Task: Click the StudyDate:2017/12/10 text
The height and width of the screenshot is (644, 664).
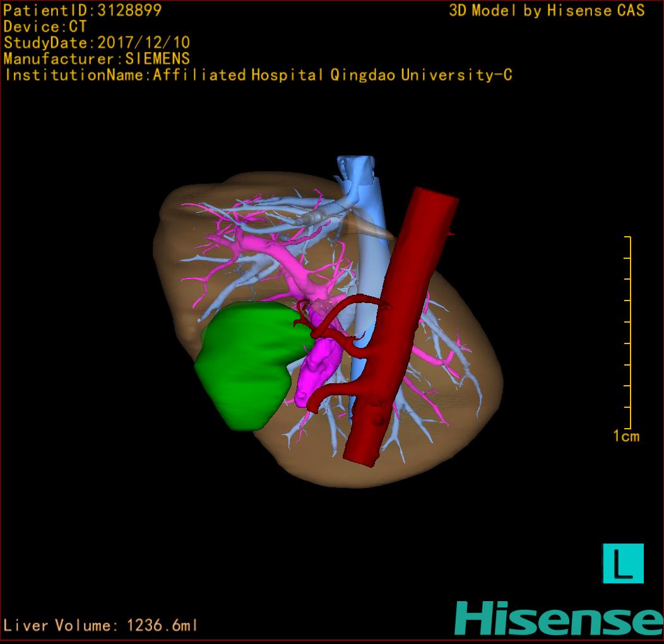Action: 97,42
